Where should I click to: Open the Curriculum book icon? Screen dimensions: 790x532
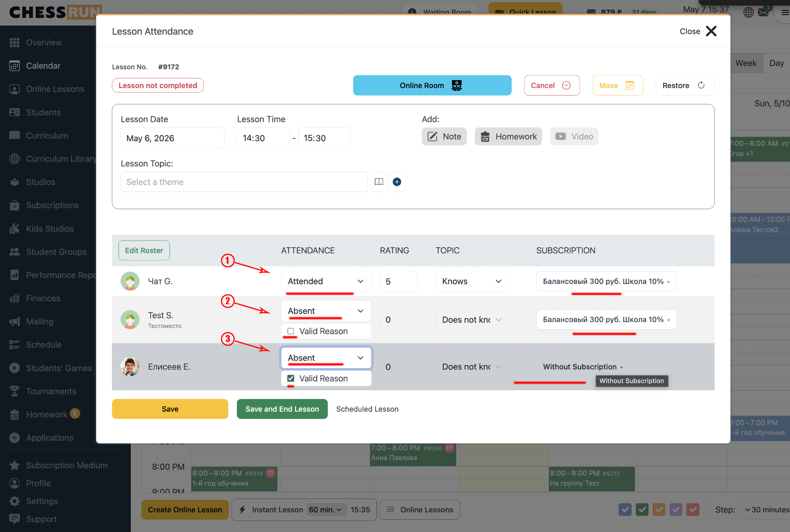(x=15, y=136)
